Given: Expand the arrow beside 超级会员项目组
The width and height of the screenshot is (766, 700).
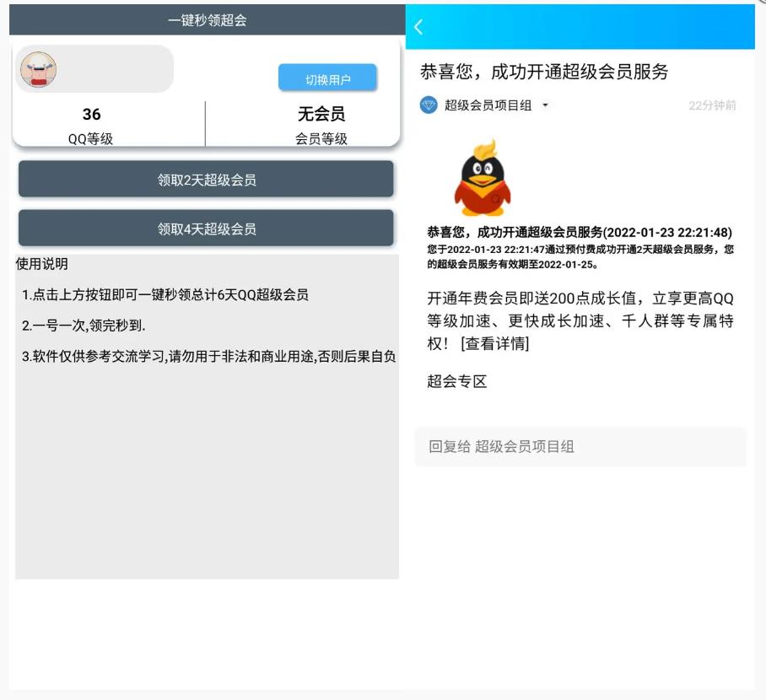Looking at the screenshot, I should (x=545, y=105).
